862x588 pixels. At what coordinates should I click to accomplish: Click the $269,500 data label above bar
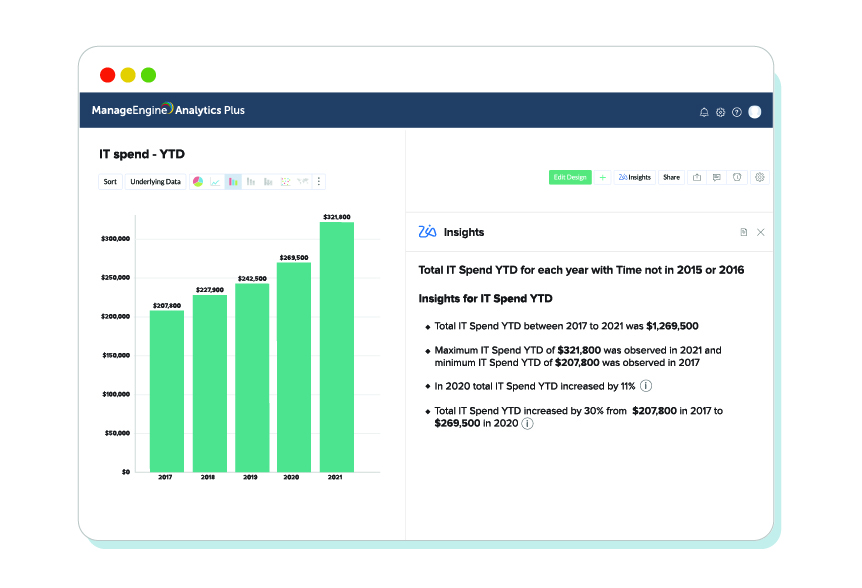(x=294, y=257)
